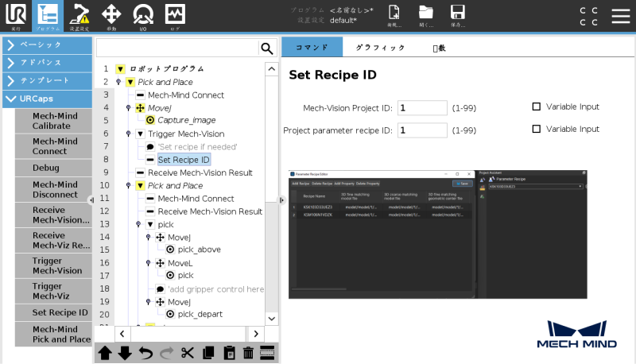Insert Debug node
Viewport: 636px width, 364px height.
point(53,168)
